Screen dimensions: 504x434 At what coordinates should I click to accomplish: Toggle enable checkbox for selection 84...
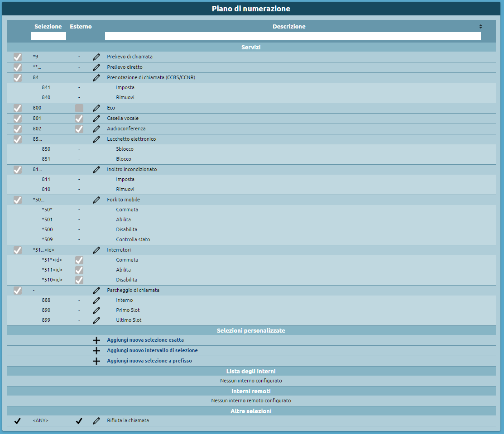point(17,78)
